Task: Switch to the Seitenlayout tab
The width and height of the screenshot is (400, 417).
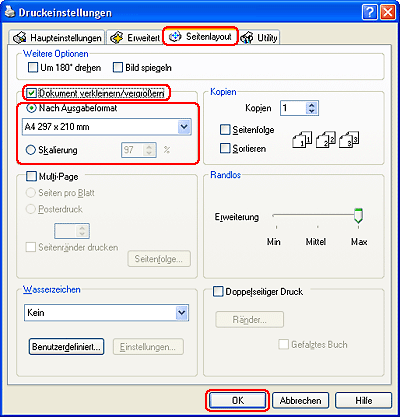Action: 200,36
